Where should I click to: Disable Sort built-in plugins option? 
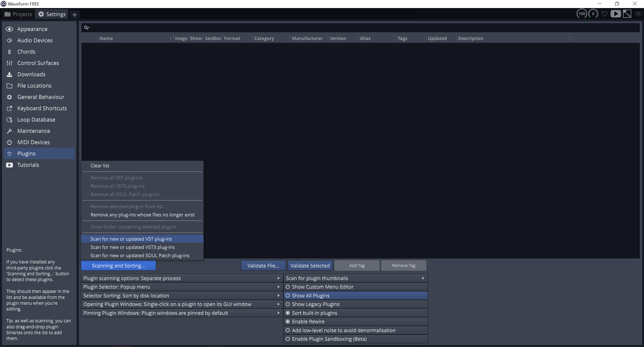click(x=355, y=313)
